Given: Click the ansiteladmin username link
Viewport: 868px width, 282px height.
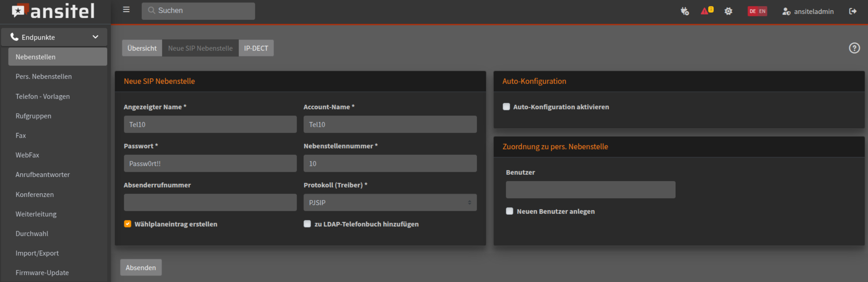Looking at the screenshot, I should click(x=814, y=12).
